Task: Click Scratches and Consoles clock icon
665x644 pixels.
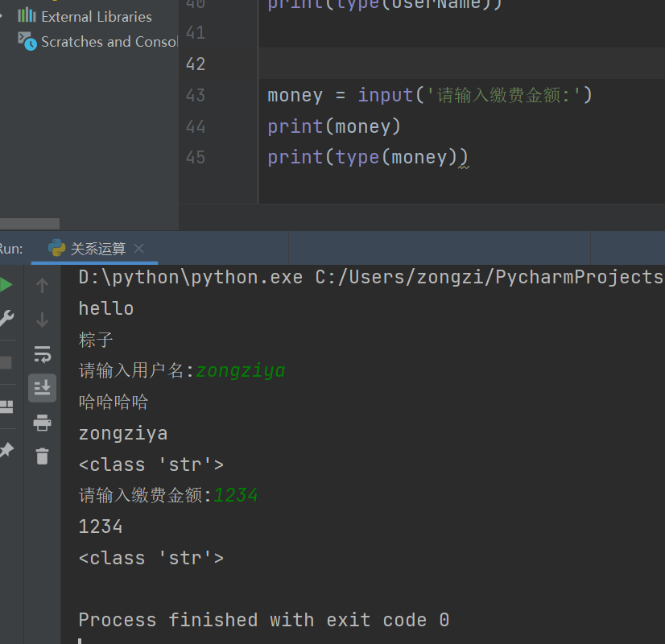Action: [27, 41]
